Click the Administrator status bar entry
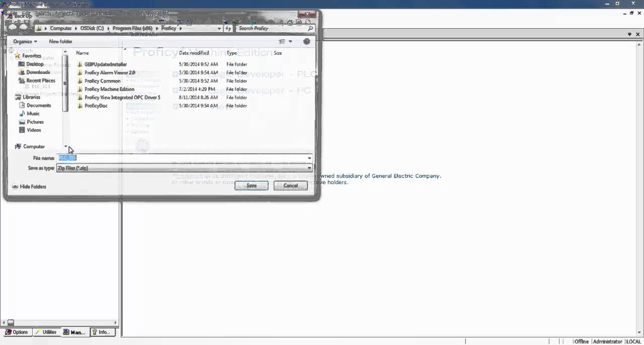 607,341
